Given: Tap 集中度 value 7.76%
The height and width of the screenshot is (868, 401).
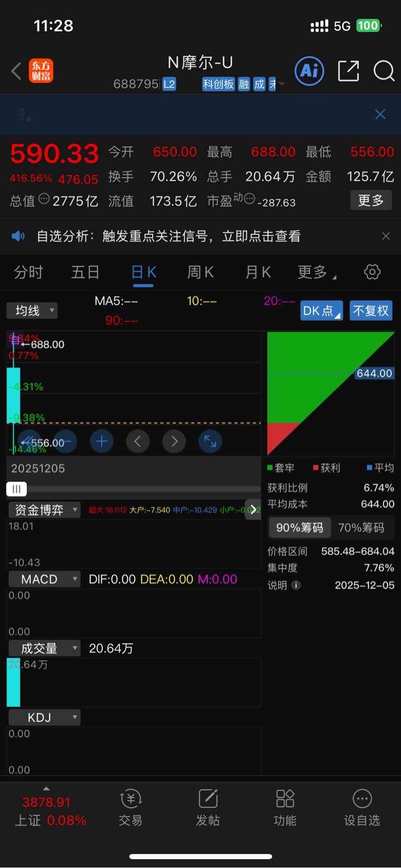Looking at the screenshot, I should [x=379, y=568].
